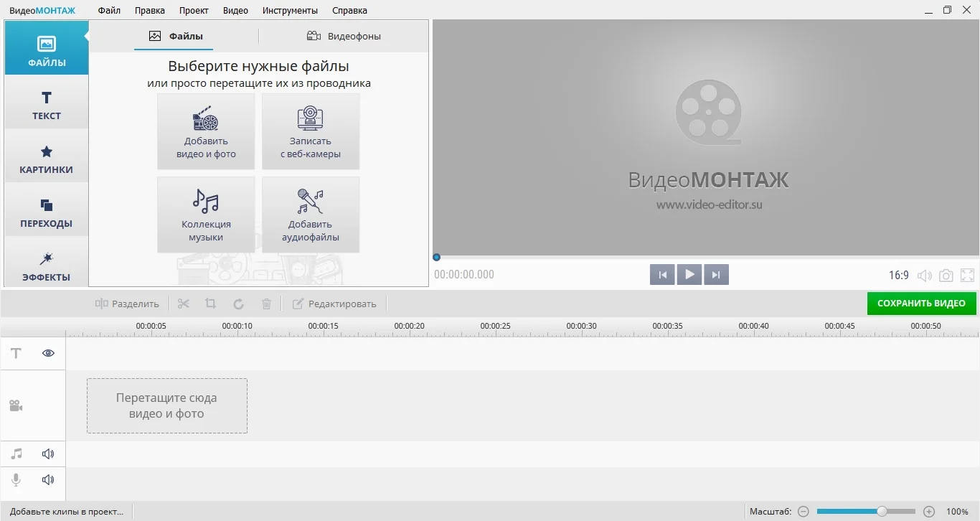The height and width of the screenshot is (521, 980).
Task: Click the video track camera icon
Action: [16, 406]
